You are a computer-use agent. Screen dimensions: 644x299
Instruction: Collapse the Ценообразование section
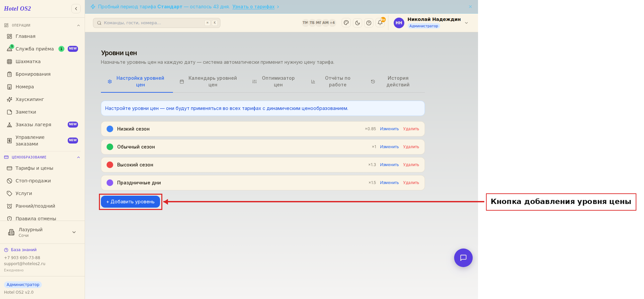(x=78, y=157)
